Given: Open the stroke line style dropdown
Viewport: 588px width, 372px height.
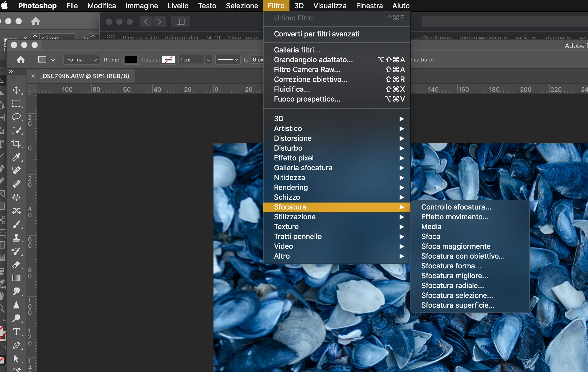Looking at the screenshot, I should click(228, 60).
